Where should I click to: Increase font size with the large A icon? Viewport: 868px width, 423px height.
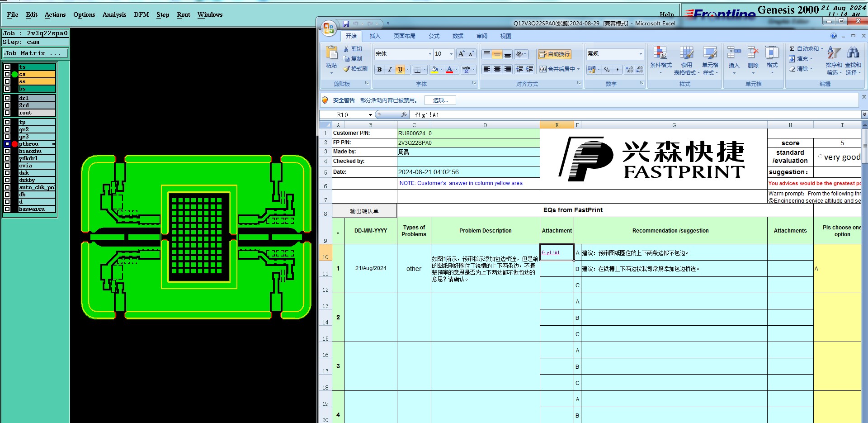[461, 54]
